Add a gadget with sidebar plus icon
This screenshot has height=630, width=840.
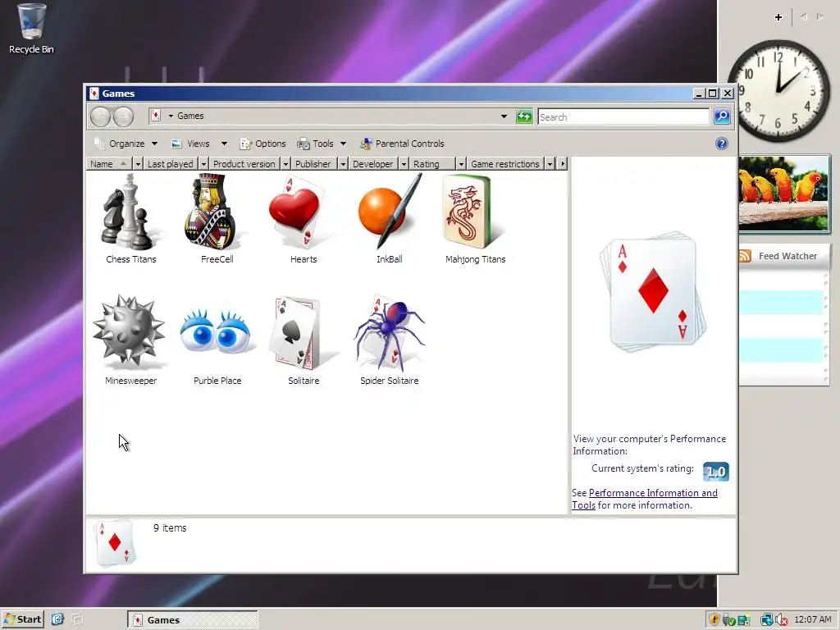click(778, 17)
